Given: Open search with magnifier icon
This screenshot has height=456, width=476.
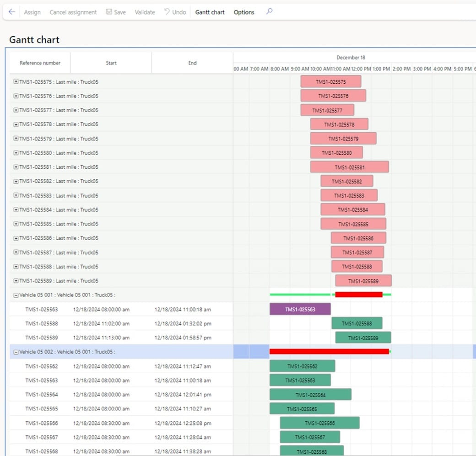Looking at the screenshot, I should [x=269, y=12].
